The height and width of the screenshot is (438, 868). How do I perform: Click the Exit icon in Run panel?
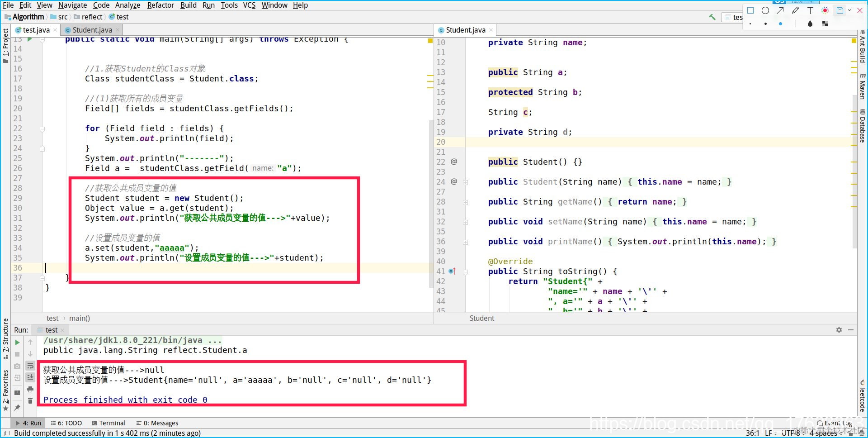coord(17,378)
